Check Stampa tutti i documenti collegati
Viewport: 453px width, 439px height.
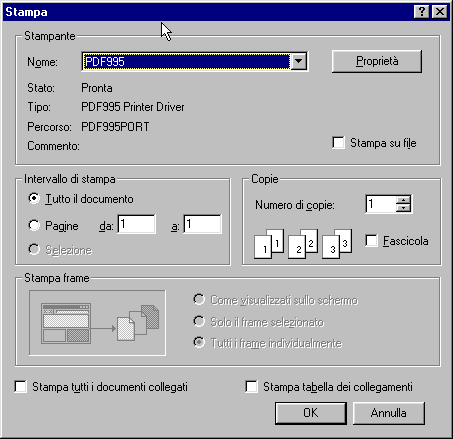(x=21, y=387)
